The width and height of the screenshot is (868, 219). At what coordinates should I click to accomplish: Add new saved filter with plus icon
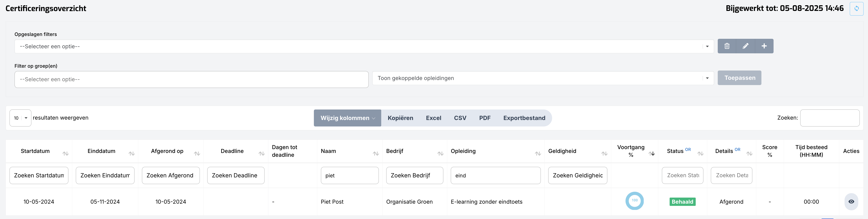point(764,46)
